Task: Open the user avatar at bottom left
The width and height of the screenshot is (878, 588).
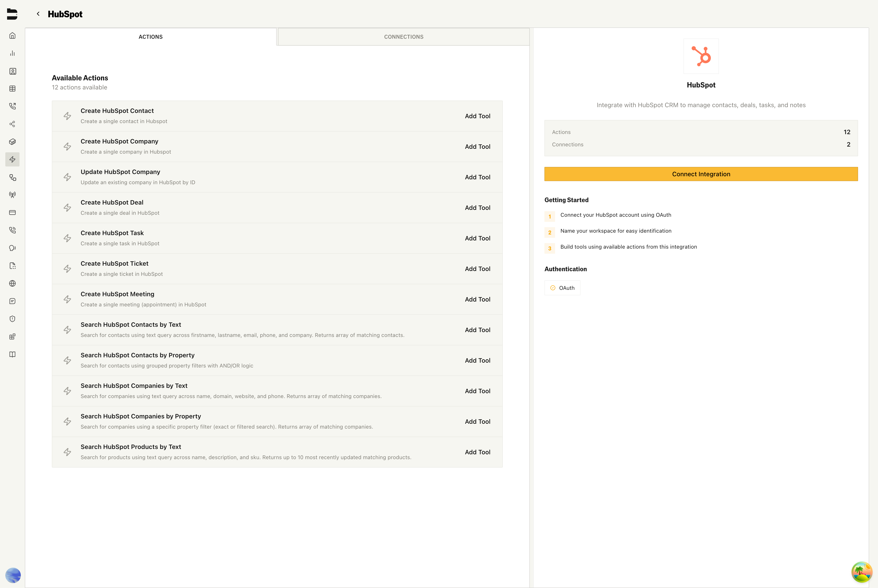Action: pos(13,575)
